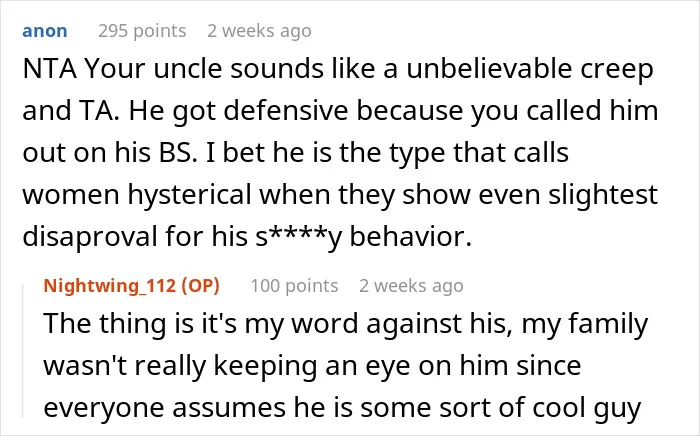Image resolution: width=700 pixels, height=436 pixels.
Task: Click the word everyone in the reply
Action: tap(104, 408)
